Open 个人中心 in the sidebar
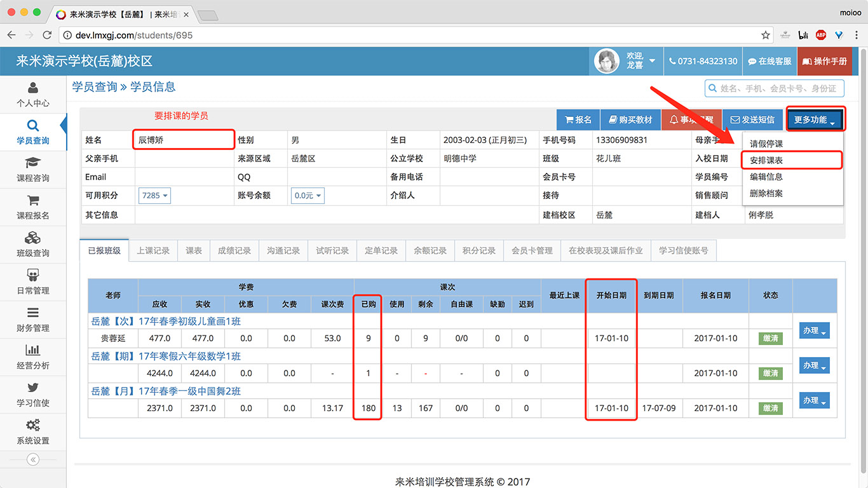This screenshot has height=488, width=868. pyautogui.click(x=33, y=95)
